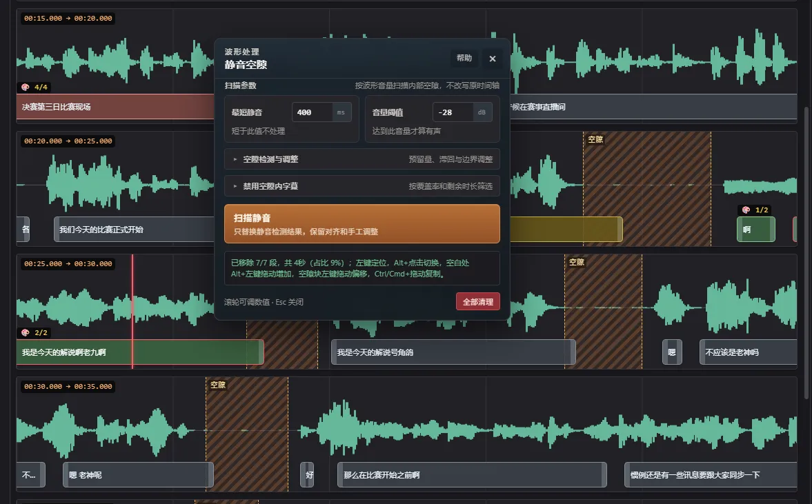Viewport: 812px width, 504px height.
Task: Select the green subtitle 我是今天的解说啊老九啊
Action: click(140, 352)
